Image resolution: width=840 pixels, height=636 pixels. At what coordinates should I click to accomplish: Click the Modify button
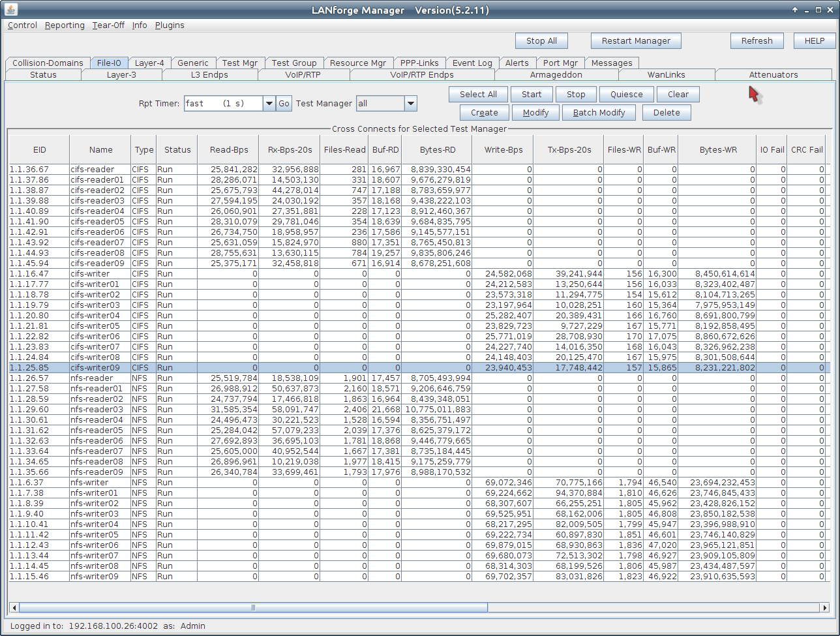pos(535,113)
